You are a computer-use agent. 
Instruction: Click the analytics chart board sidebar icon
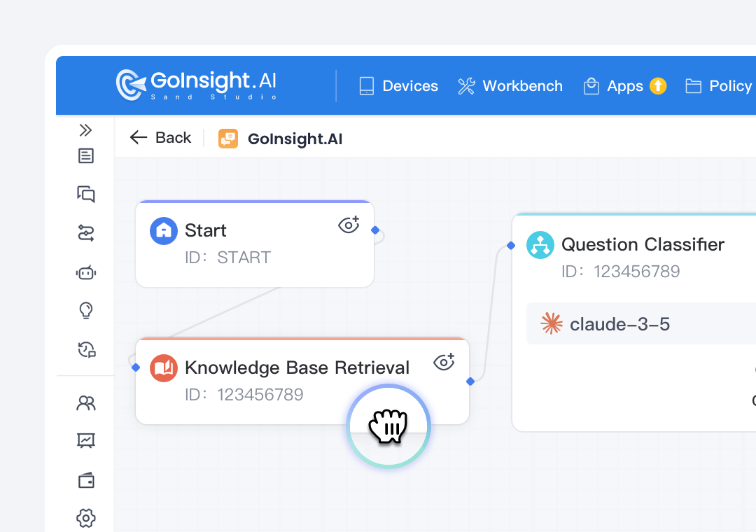86,440
